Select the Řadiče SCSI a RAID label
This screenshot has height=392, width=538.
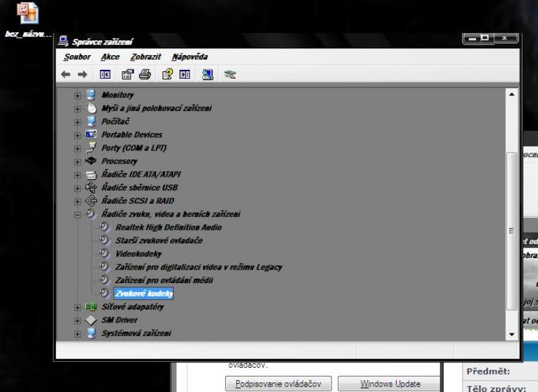click(x=138, y=201)
